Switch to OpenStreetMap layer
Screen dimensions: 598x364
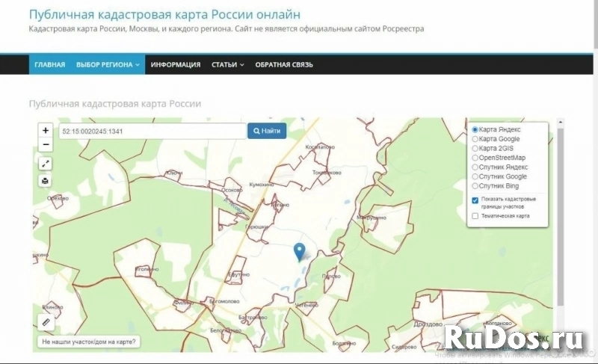pyautogui.click(x=475, y=158)
